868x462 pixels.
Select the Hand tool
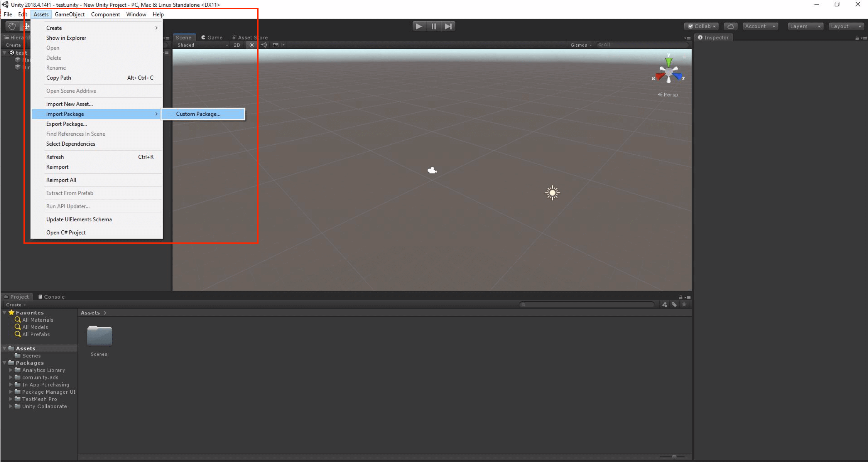pos(12,26)
